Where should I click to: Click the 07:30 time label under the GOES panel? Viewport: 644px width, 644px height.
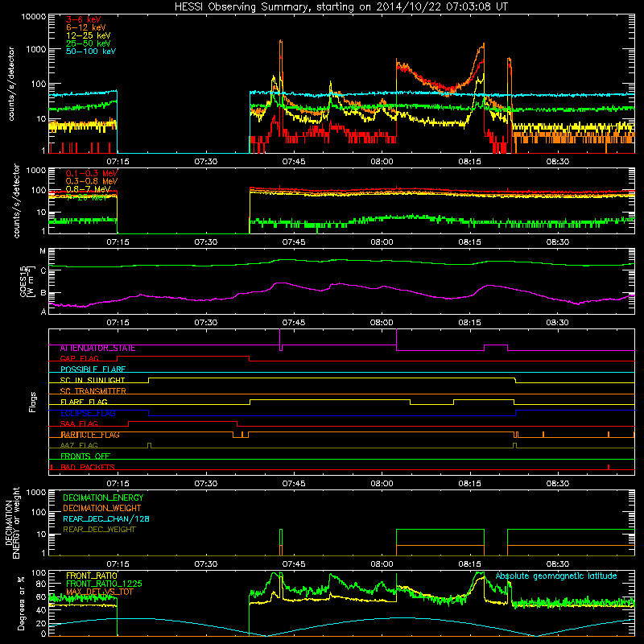click(x=206, y=323)
